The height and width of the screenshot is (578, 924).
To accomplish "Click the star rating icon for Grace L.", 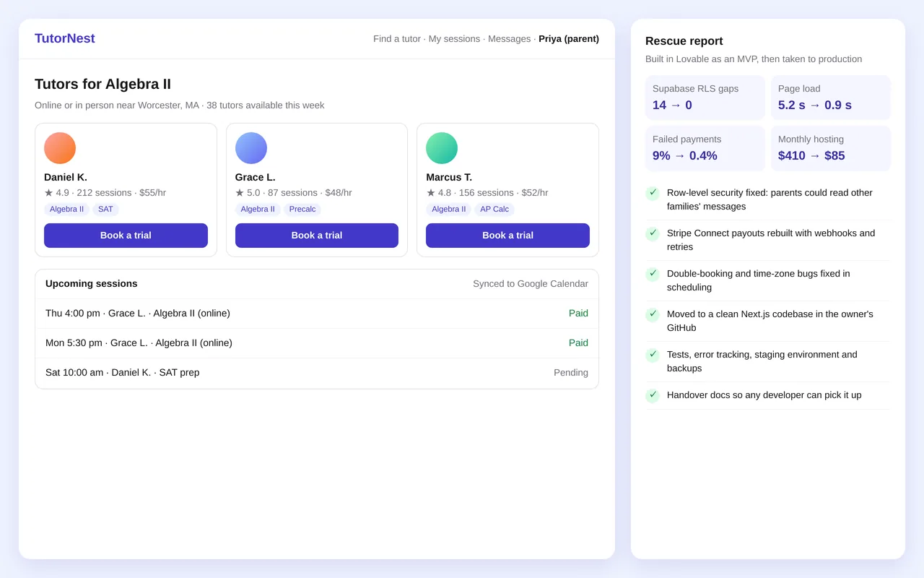I will [x=240, y=193].
